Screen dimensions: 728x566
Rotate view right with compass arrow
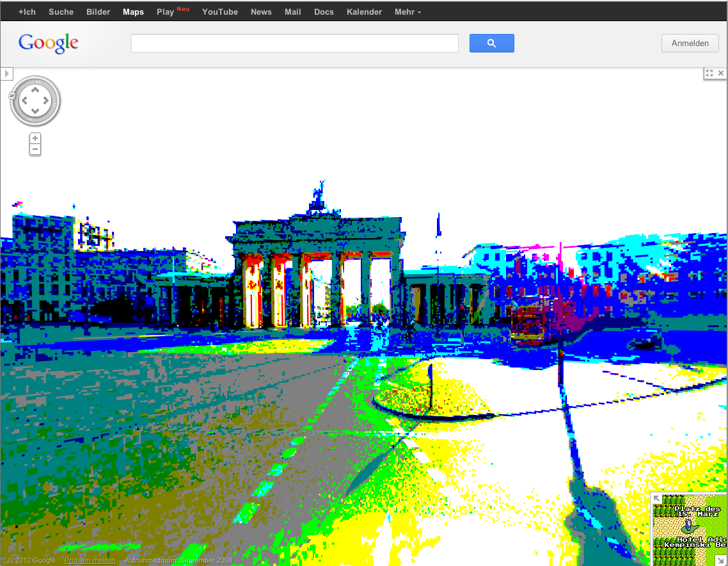point(46,101)
